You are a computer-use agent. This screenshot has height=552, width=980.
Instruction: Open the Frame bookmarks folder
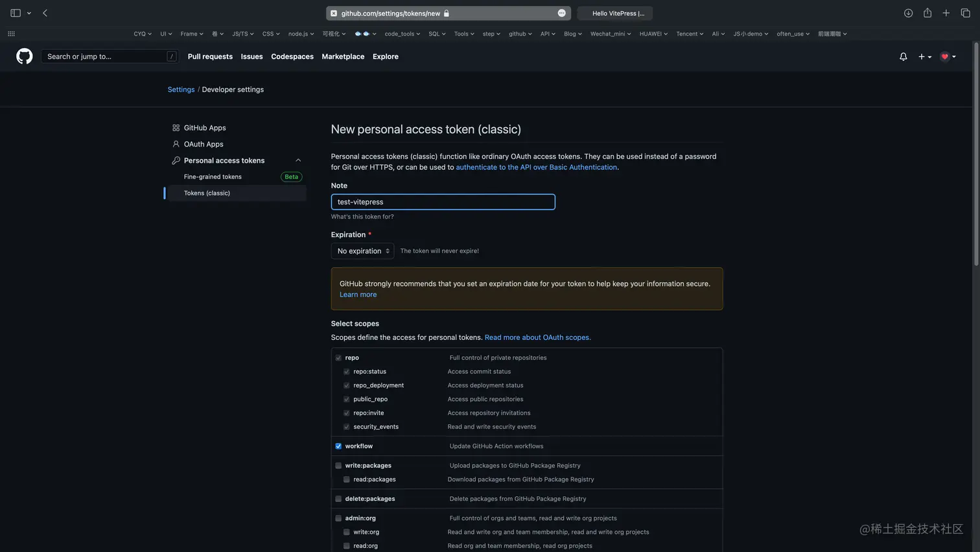192,34
